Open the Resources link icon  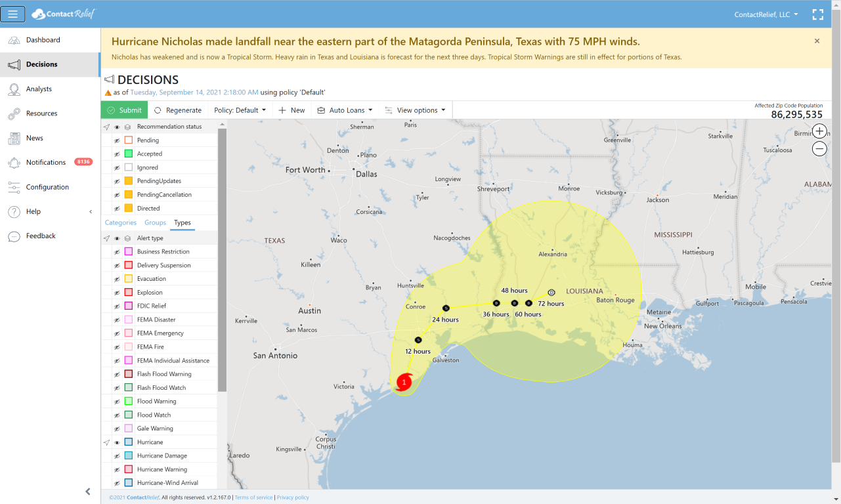[x=14, y=114]
